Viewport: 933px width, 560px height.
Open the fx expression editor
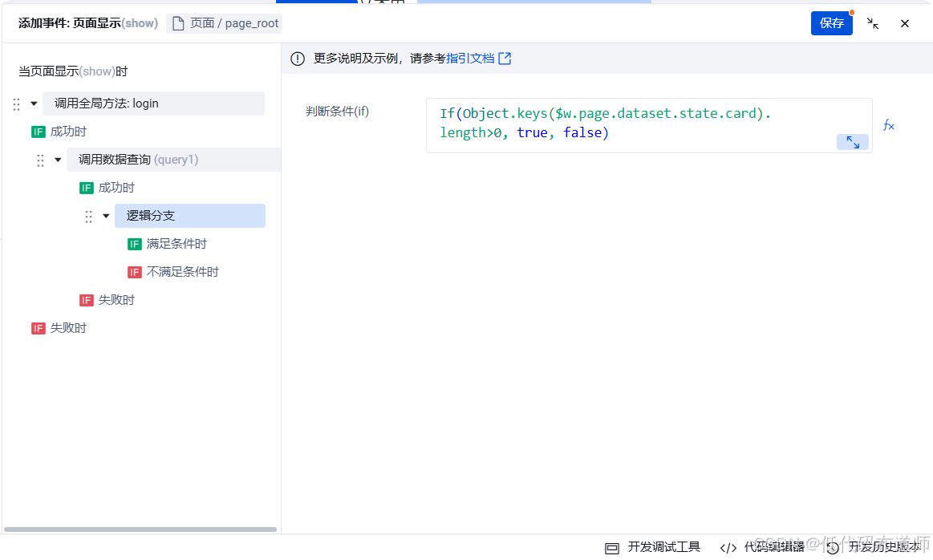point(888,125)
